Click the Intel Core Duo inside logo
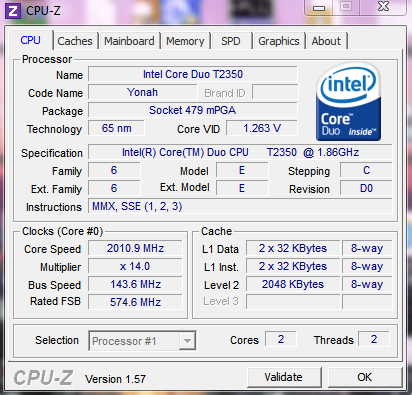This screenshot has height=395, width=412. coord(348,102)
